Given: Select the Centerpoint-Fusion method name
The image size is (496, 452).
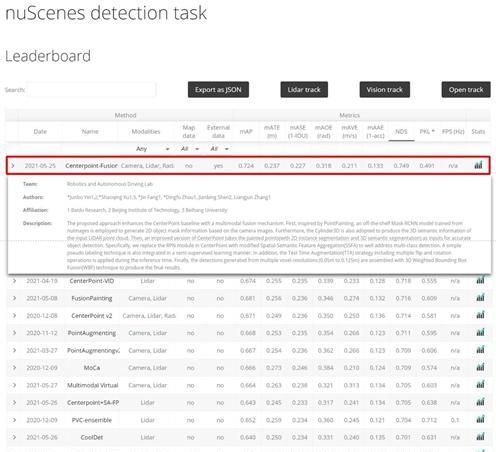Looking at the screenshot, I should (x=91, y=166).
